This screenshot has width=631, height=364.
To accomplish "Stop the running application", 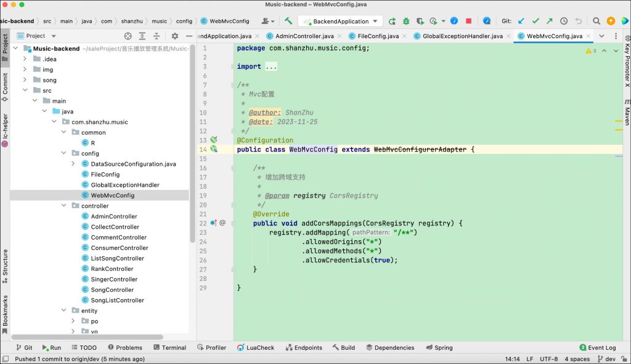I will 468,21.
